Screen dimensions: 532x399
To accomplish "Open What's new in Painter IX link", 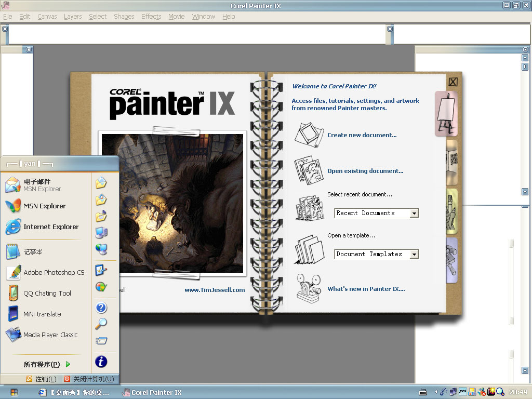I will (366, 289).
